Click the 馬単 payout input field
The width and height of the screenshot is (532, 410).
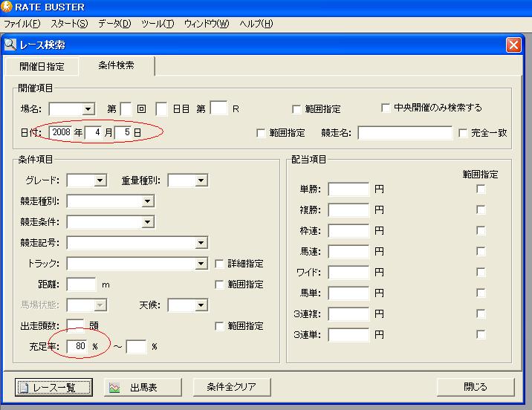pos(348,293)
